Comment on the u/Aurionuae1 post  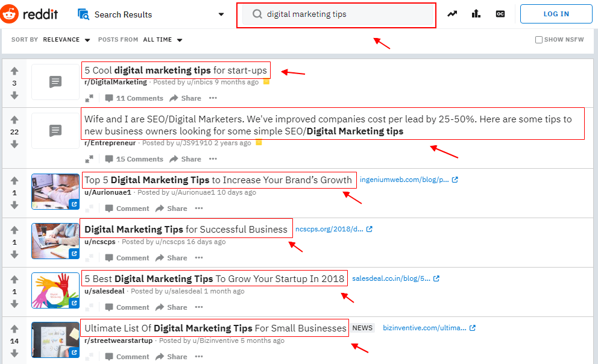click(127, 209)
